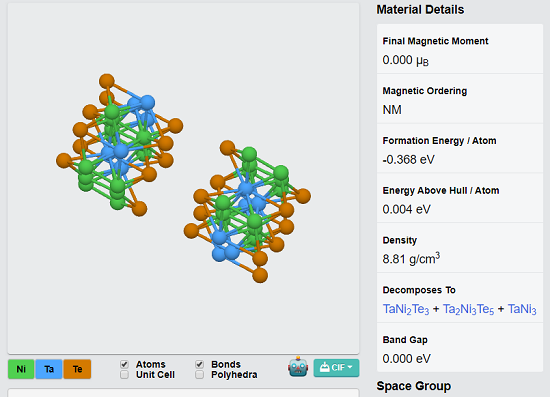The image size is (550, 397).
Task: Click the Final Magnetic Moment value
Action: (x=405, y=60)
